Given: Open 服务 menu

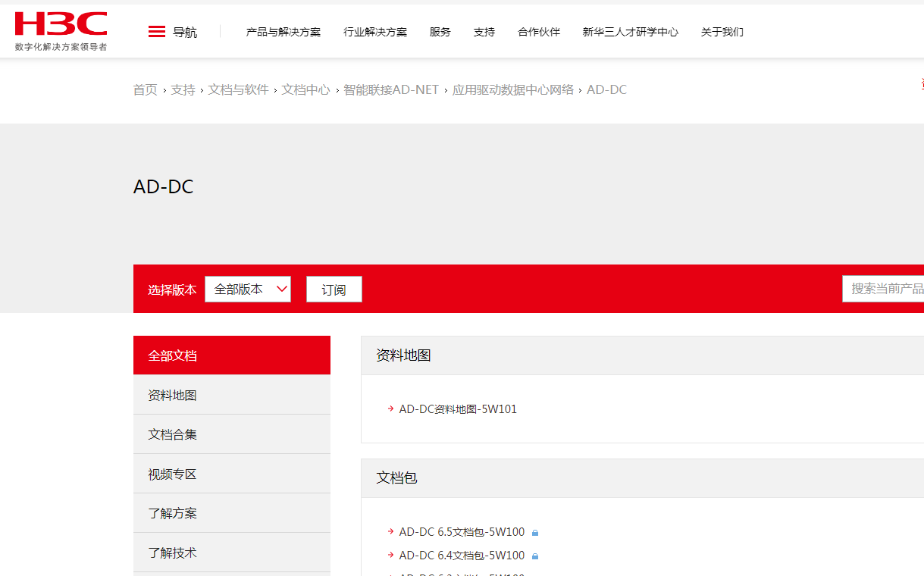Looking at the screenshot, I should [440, 32].
